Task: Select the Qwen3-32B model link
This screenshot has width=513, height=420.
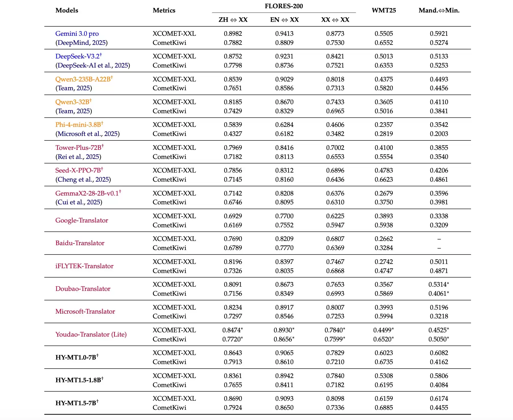Action: [72, 102]
